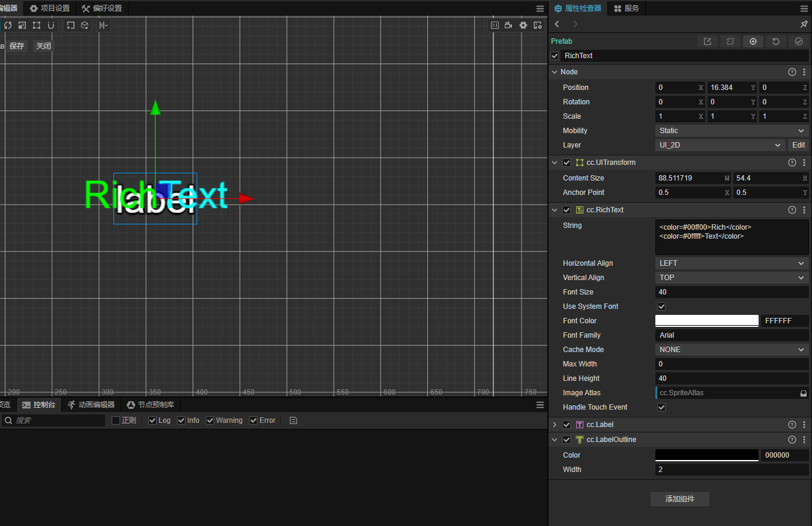Click the scene reference resolution icon

(495, 25)
